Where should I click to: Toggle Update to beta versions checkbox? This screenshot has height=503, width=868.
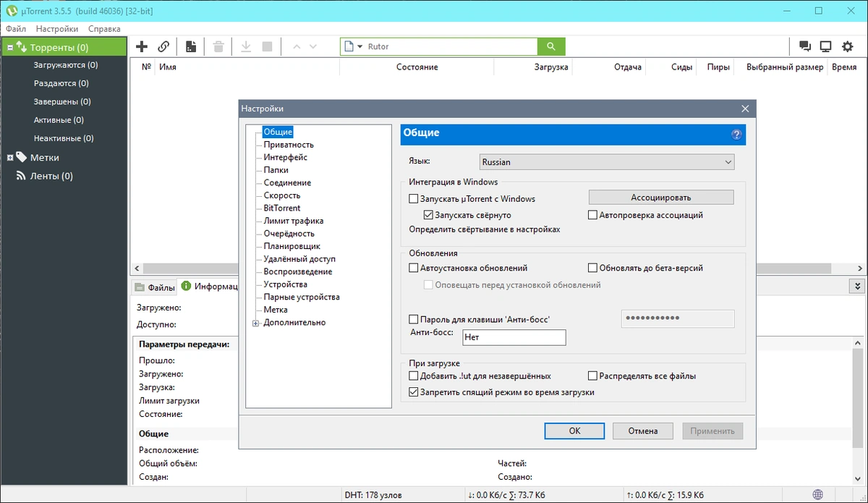pos(593,268)
